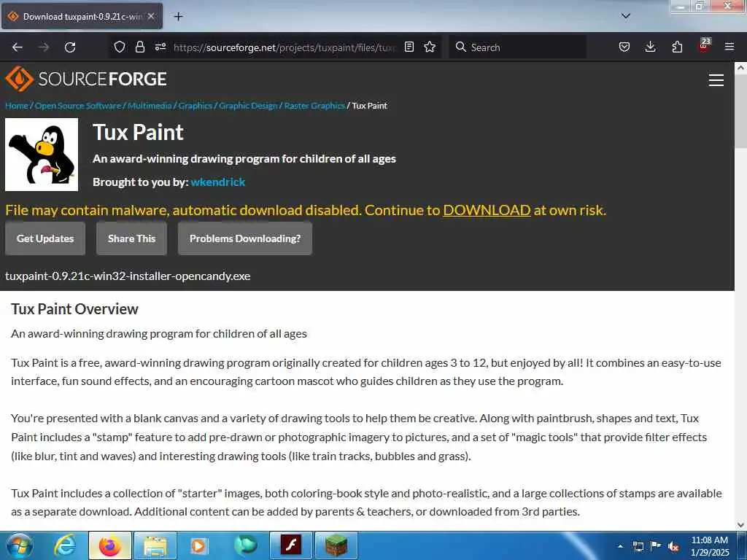Image resolution: width=747 pixels, height=560 pixels.
Task: Follow the Graphic Design breadcrumb link
Action: (248, 106)
